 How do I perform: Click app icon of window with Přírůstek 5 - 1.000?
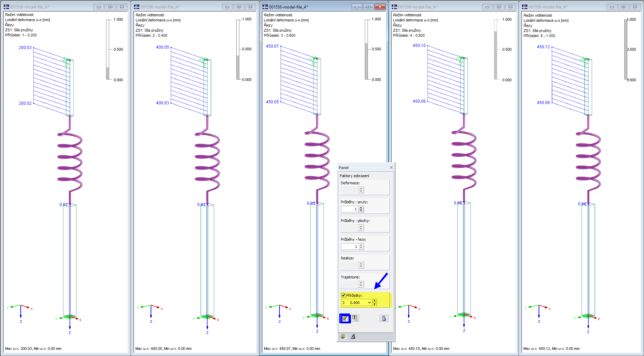click(525, 7)
